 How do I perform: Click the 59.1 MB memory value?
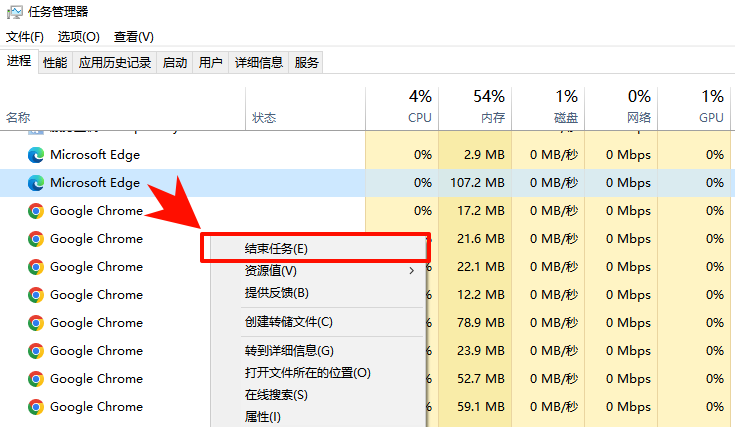point(481,406)
